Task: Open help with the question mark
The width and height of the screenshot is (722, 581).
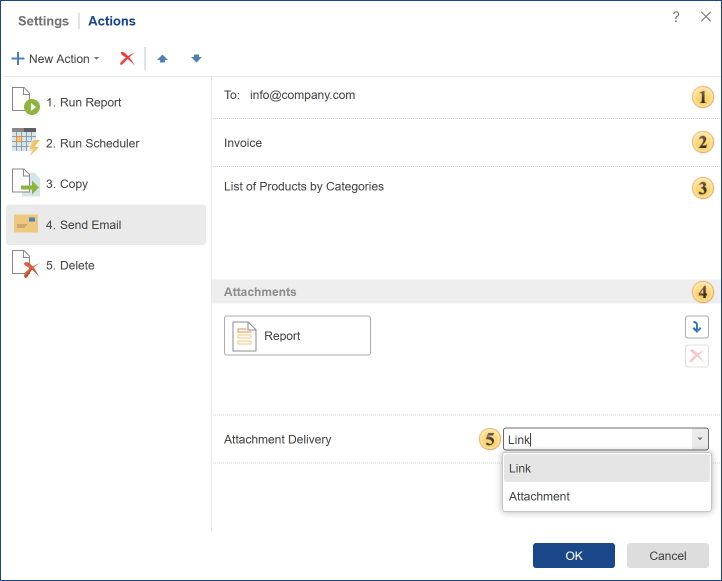Action: 676,17
